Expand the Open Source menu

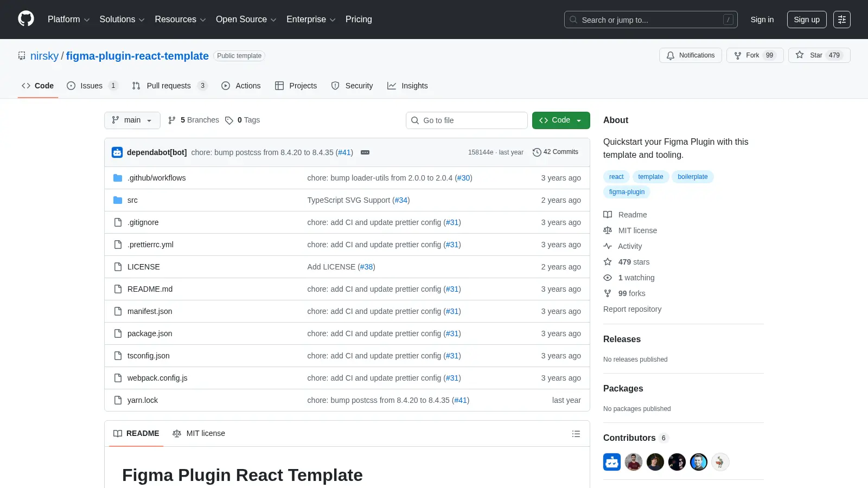[246, 20]
